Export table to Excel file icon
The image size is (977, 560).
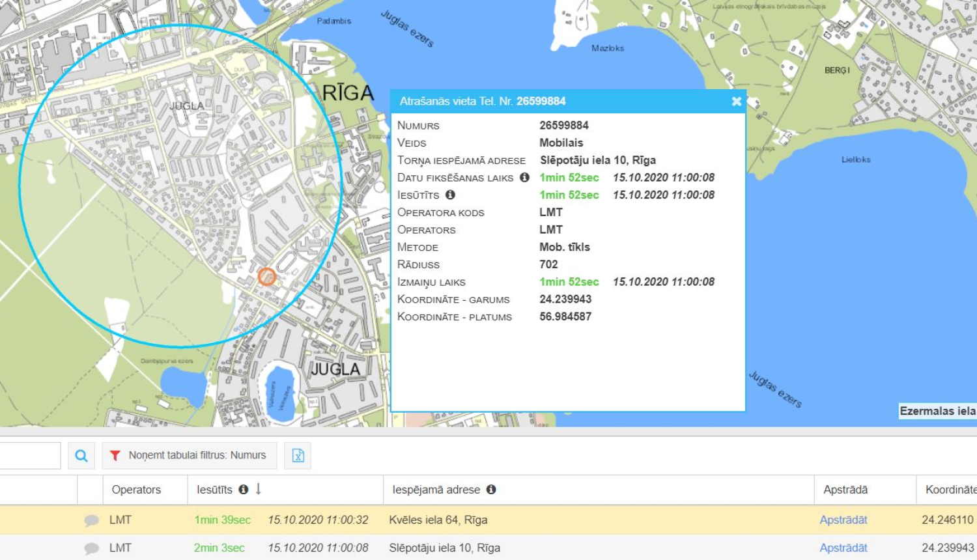pyautogui.click(x=298, y=456)
